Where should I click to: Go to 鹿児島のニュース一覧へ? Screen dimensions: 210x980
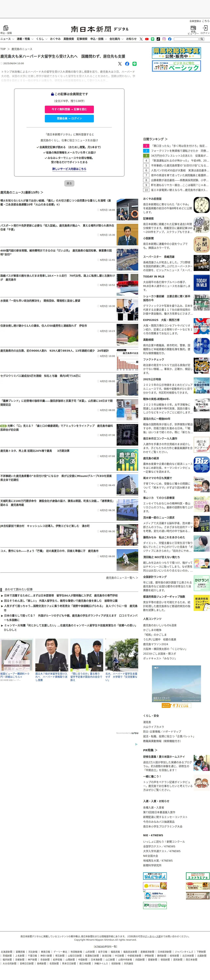coord(122,578)
